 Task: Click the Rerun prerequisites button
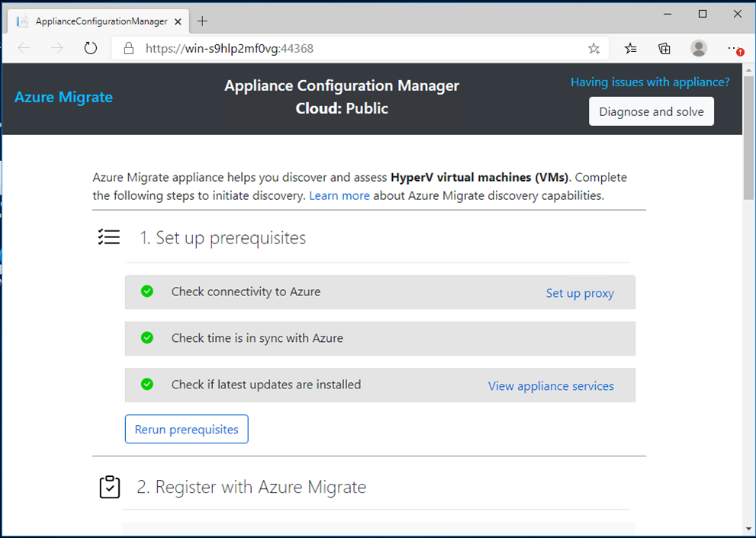[186, 429]
